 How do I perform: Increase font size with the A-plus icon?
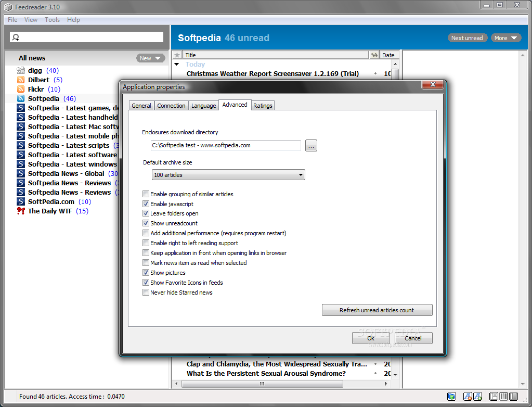click(477, 396)
